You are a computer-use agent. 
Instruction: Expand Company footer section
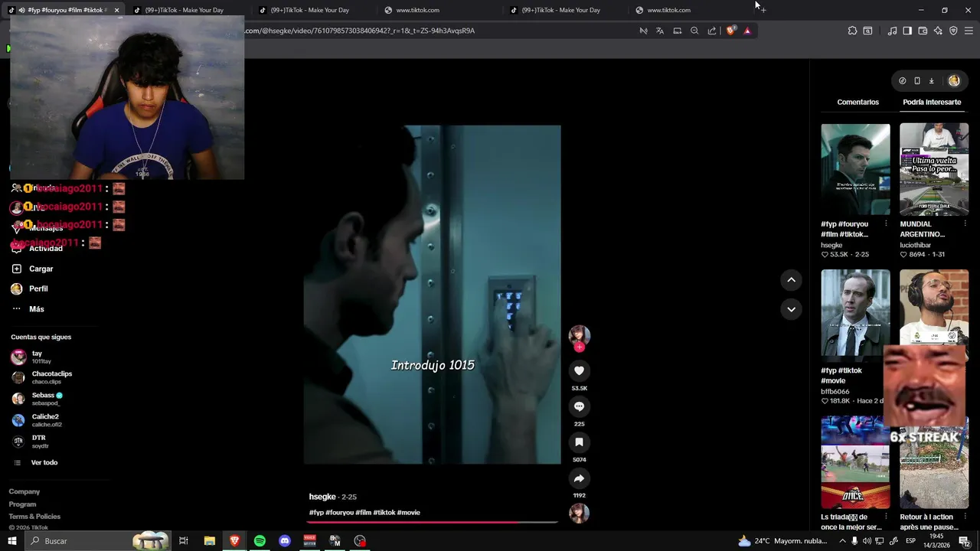[x=24, y=491]
